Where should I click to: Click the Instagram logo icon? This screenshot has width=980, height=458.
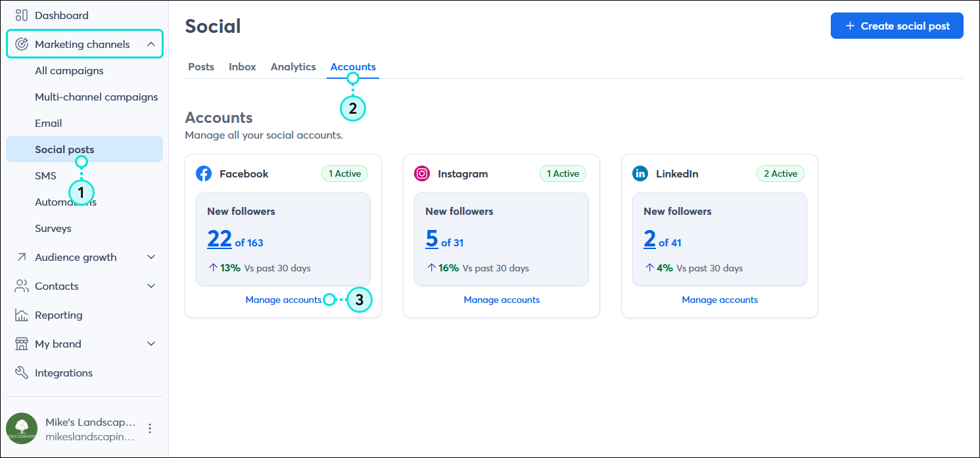pos(422,173)
